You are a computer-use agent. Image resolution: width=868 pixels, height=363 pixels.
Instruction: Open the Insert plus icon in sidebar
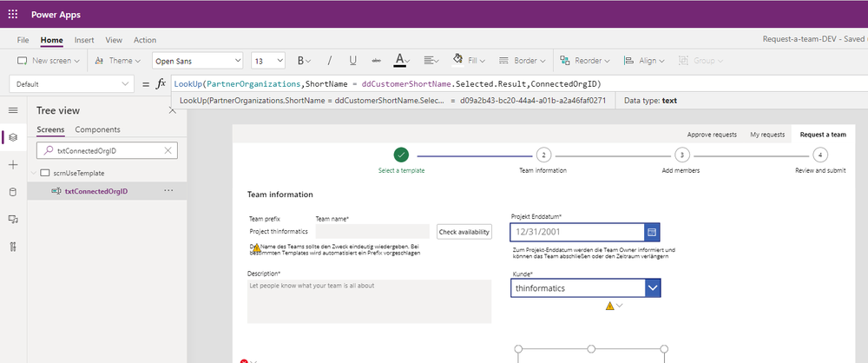coord(13,165)
